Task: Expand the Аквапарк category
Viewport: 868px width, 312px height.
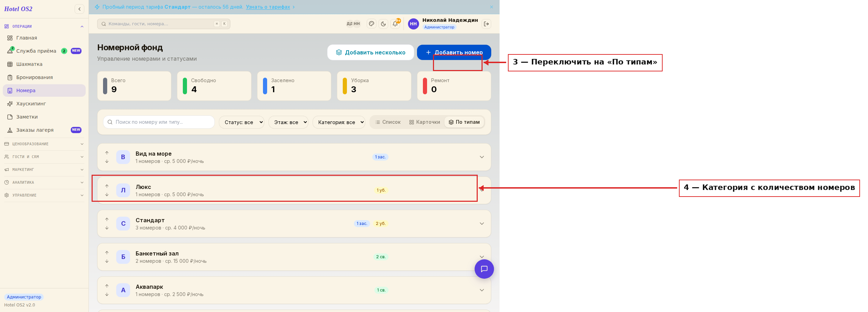Action: pyautogui.click(x=482, y=290)
